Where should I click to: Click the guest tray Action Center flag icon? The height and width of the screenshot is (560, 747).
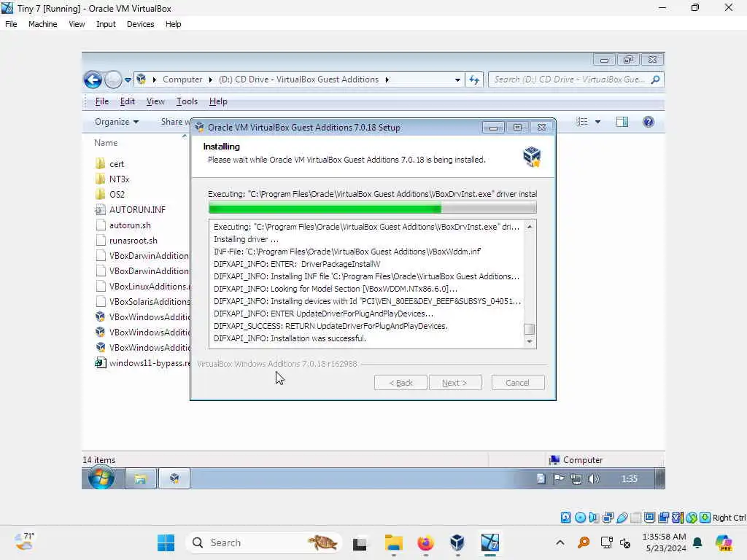(x=558, y=478)
